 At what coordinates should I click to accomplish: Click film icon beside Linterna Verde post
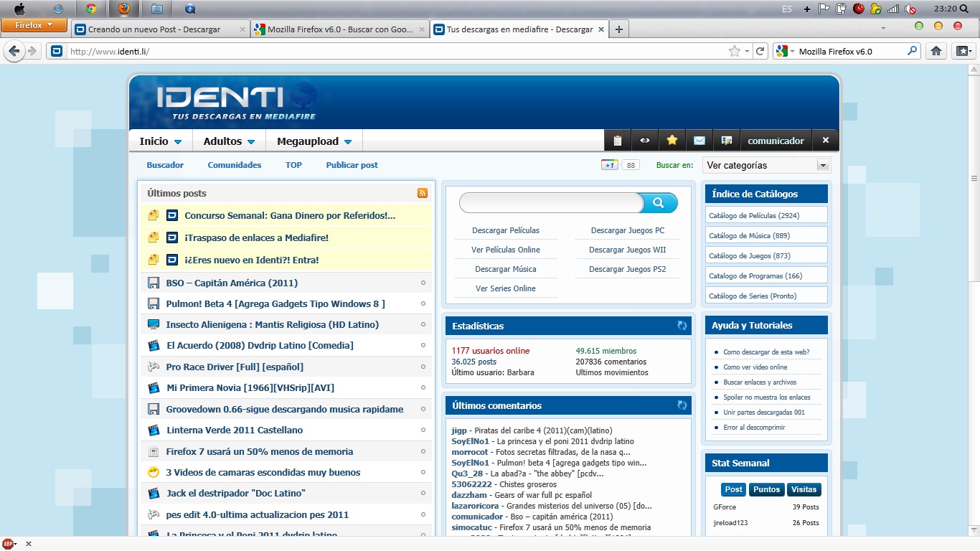(154, 430)
